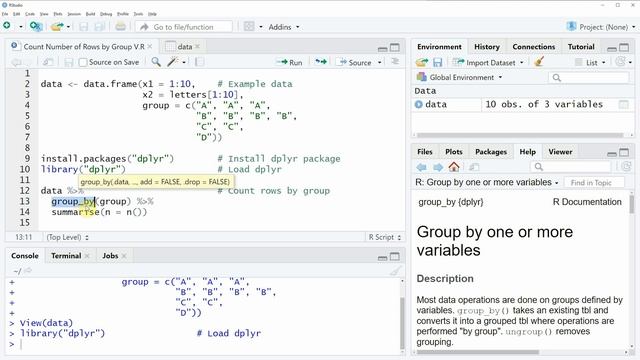This screenshot has height=360, width=640.
Task: Click the Code Tools magic wand icon
Action: [172, 62]
